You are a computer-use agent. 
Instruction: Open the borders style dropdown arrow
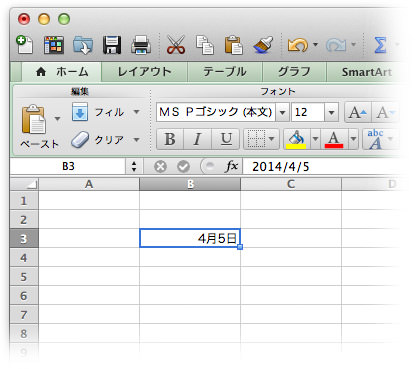click(272, 139)
